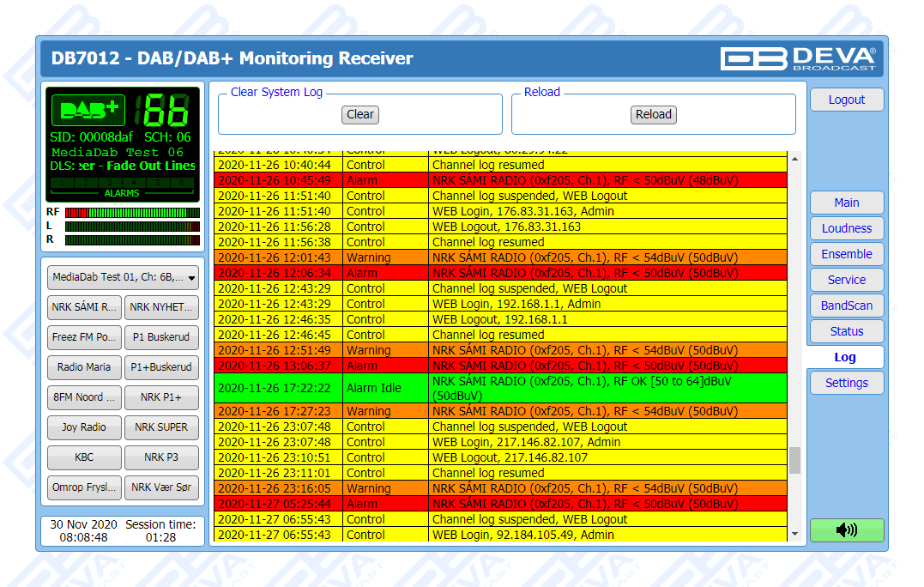Log out using the Logout button
This screenshot has height=587, width=924.
[x=846, y=100]
